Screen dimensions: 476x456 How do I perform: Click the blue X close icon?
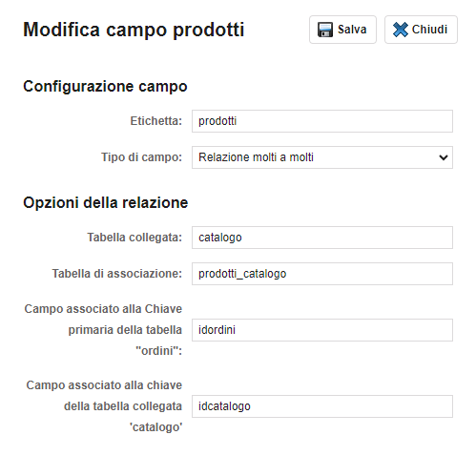click(400, 30)
